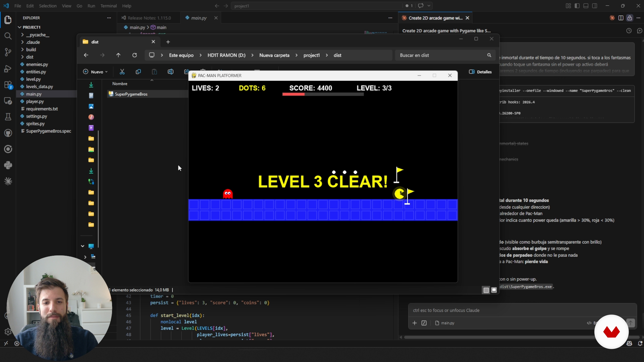This screenshot has height=362, width=644.
Task: Open the File menu
Action: (x=17, y=6)
